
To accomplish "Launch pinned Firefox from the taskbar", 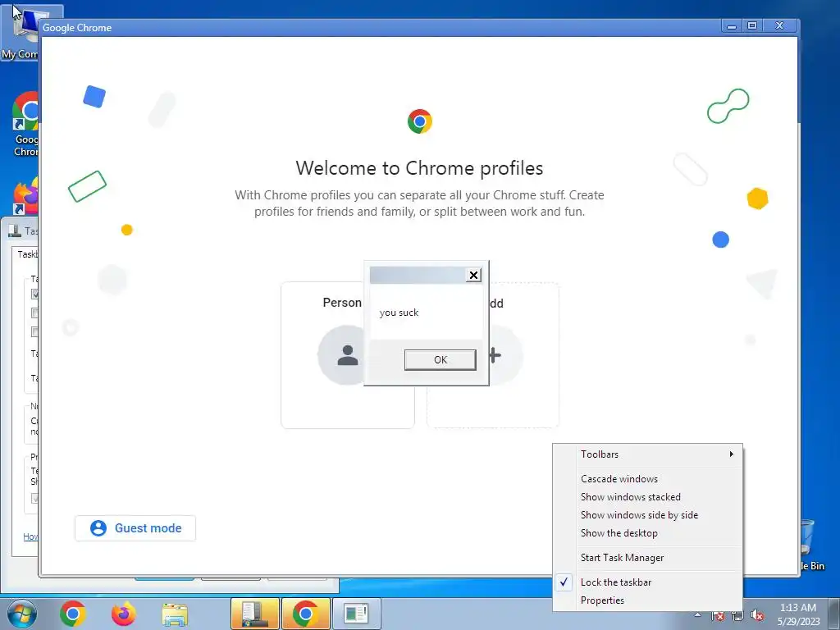I will [124, 614].
